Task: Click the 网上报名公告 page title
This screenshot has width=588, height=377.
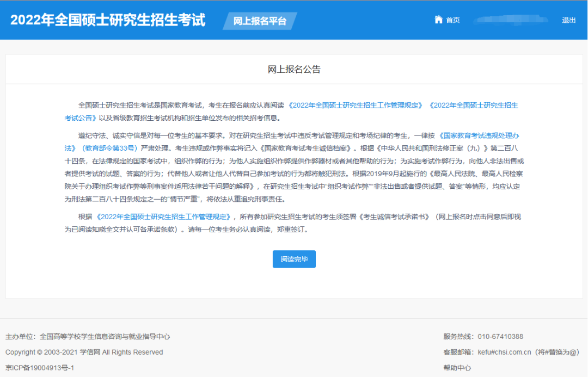Action: tap(294, 69)
